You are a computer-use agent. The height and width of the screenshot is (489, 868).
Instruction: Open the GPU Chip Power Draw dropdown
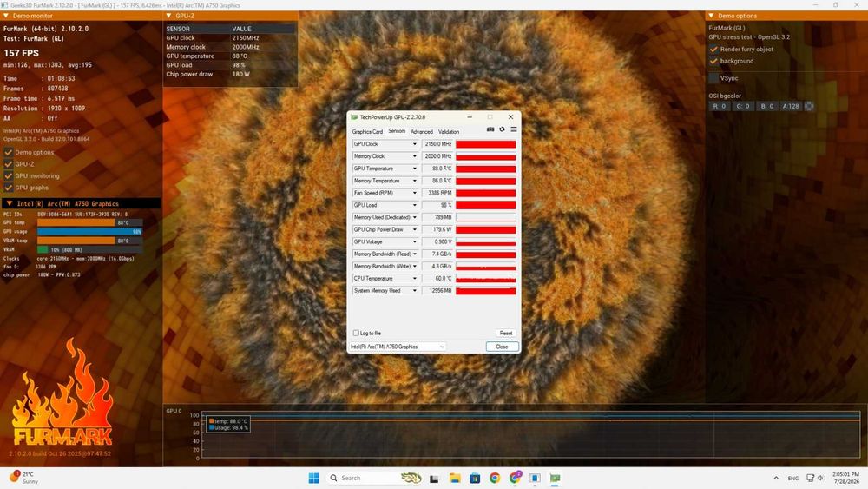pos(414,229)
